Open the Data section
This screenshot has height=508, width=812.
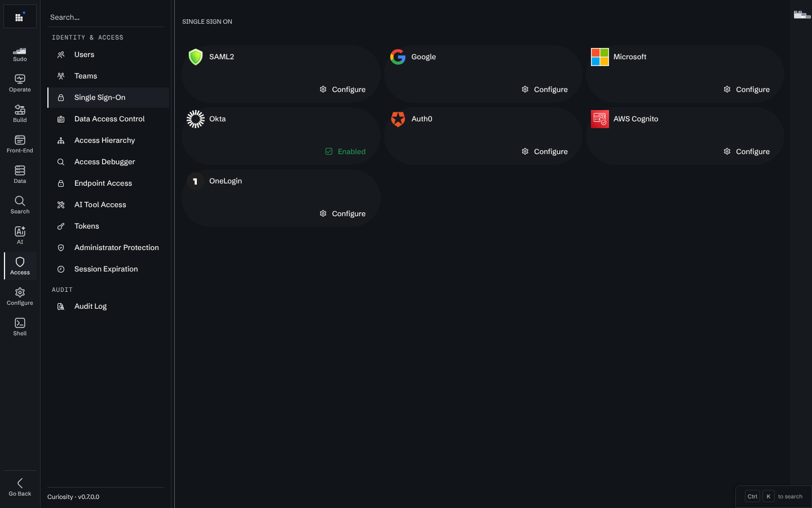pyautogui.click(x=20, y=175)
